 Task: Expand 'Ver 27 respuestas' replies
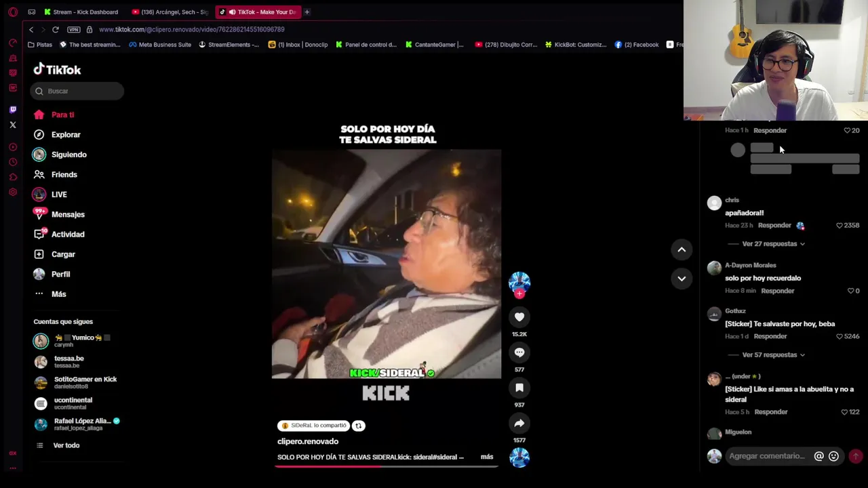tap(774, 244)
